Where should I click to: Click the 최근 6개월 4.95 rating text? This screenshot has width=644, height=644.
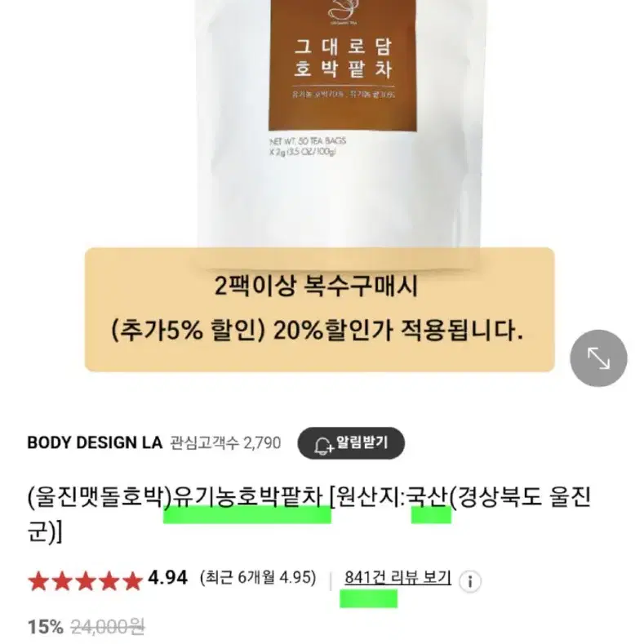coord(258,577)
